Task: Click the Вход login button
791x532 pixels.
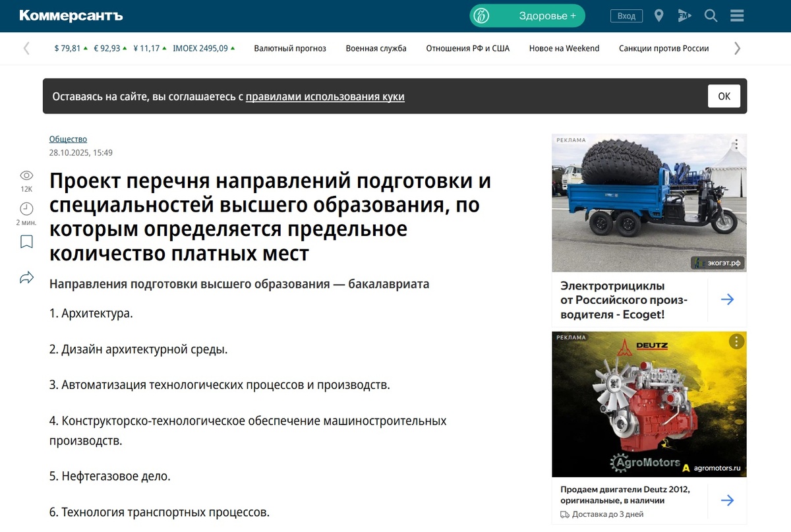Action: (x=626, y=15)
